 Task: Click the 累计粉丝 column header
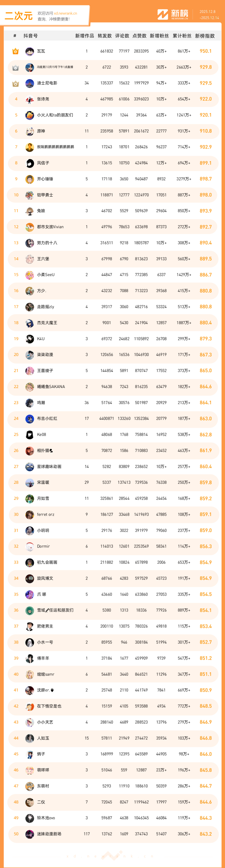click(x=182, y=36)
